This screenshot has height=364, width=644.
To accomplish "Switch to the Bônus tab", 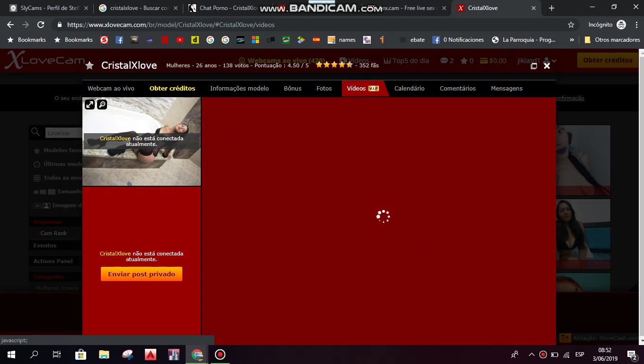I will (x=293, y=89).
